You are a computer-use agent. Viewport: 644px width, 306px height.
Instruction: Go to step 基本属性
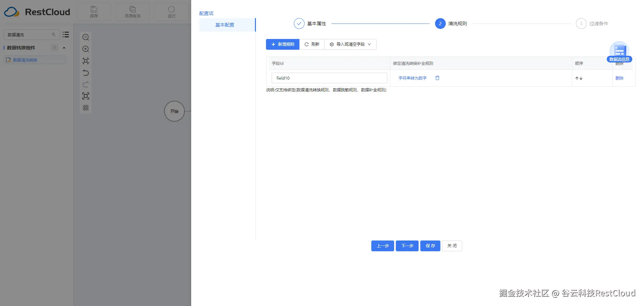pyautogui.click(x=310, y=24)
